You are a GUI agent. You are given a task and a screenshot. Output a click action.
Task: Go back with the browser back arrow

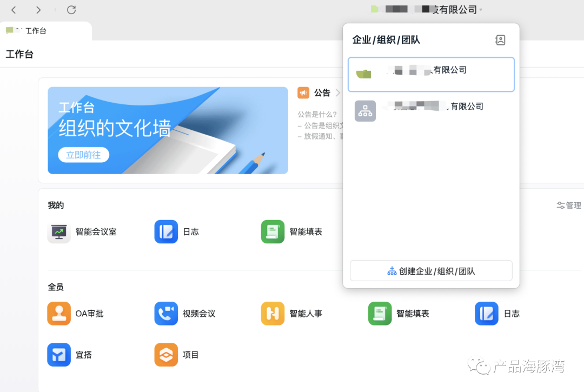click(x=14, y=10)
